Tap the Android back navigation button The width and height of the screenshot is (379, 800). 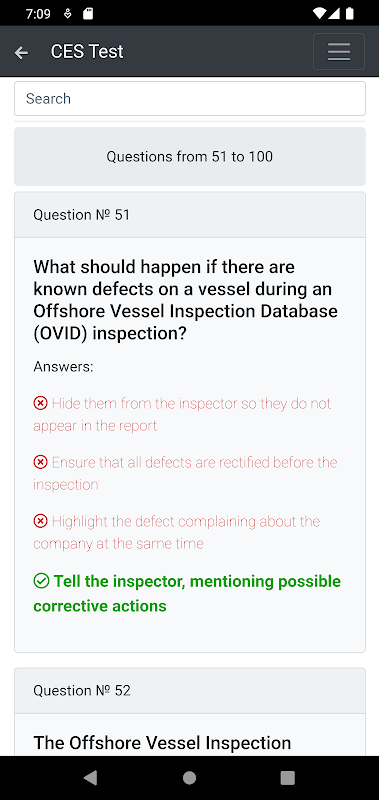90,778
